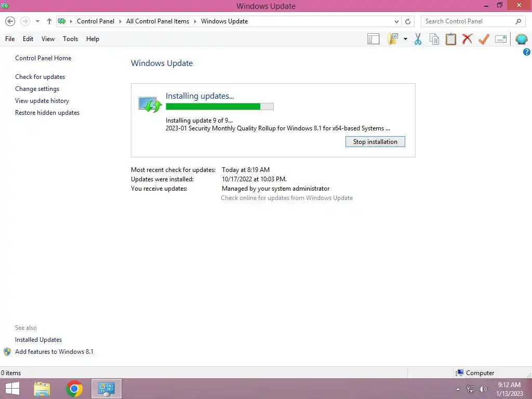Open the File menu
The width and height of the screenshot is (532, 399).
pos(10,39)
